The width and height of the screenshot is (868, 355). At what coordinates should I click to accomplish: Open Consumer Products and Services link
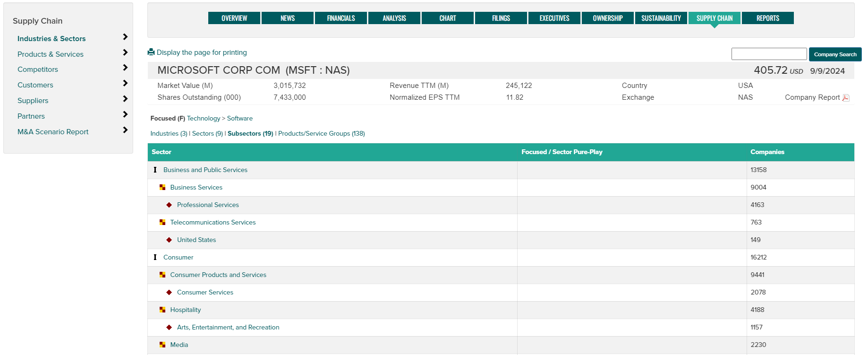pos(218,275)
